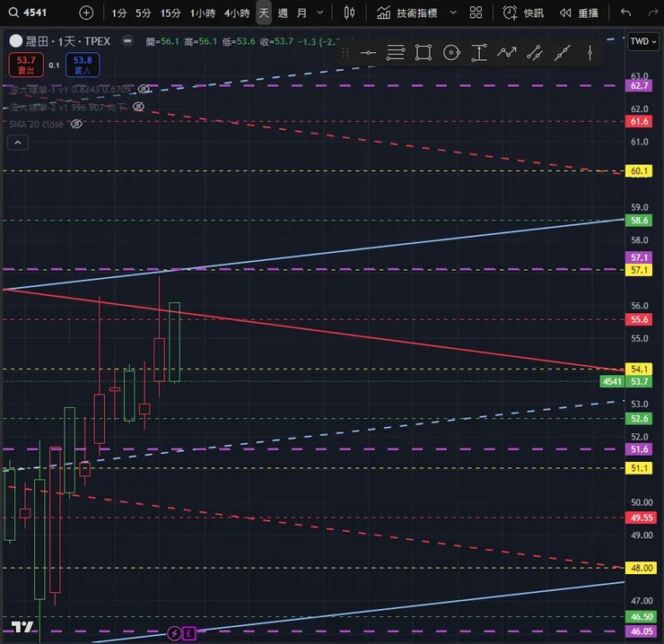
Task: Click the red 61.6 price label
Action: [x=639, y=121]
